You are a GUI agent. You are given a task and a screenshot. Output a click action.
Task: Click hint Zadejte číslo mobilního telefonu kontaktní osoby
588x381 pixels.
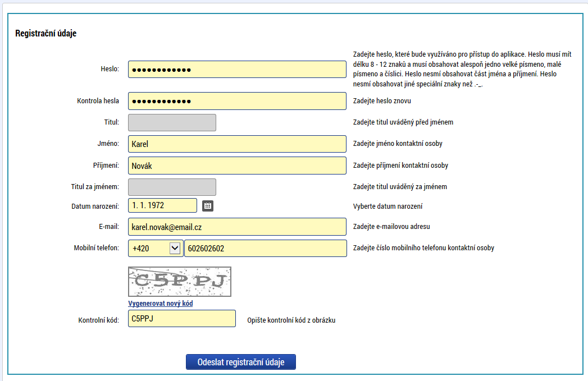[423, 247]
